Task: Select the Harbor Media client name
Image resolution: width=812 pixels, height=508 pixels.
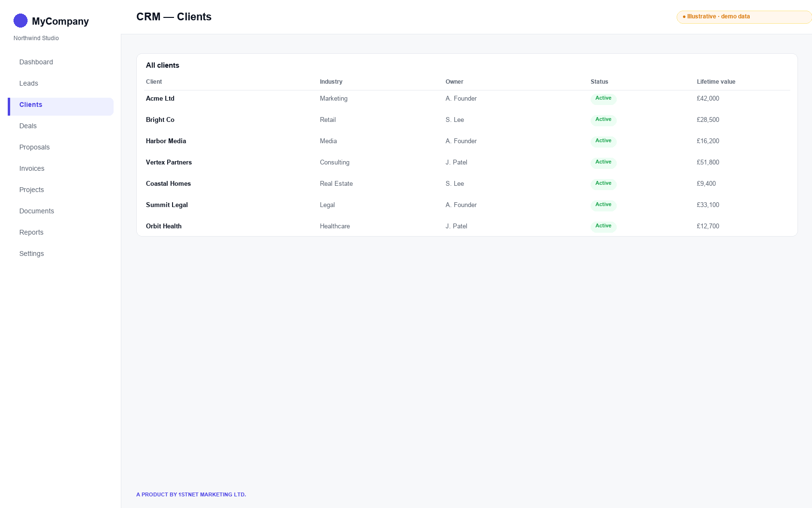Action: (166, 141)
